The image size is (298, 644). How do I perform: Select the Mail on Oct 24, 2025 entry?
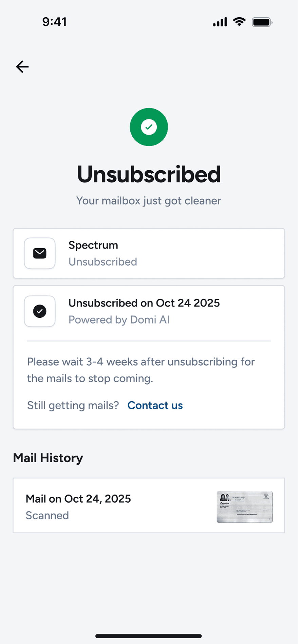tap(78, 499)
